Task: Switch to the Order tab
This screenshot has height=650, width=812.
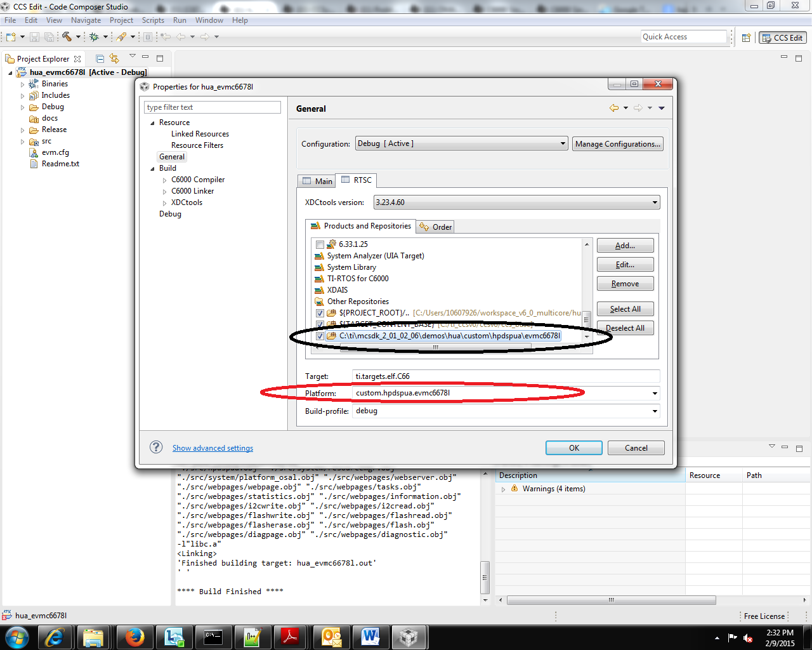Action: (436, 227)
